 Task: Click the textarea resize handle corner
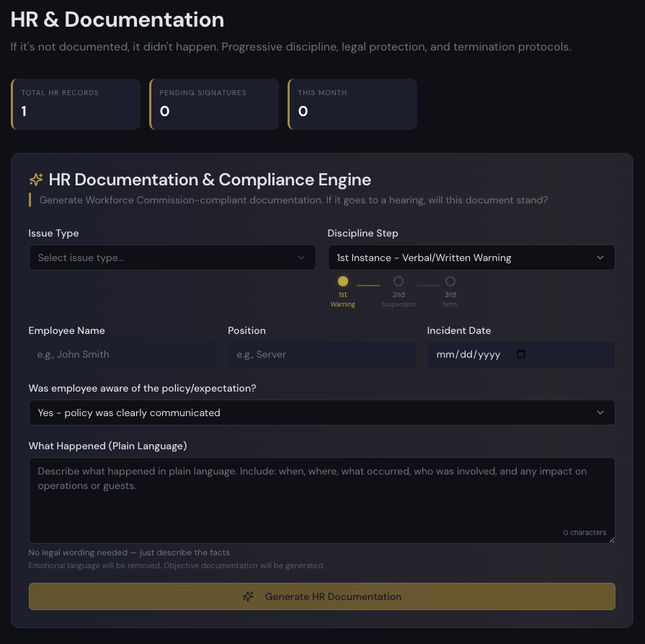(x=612, y=540)
